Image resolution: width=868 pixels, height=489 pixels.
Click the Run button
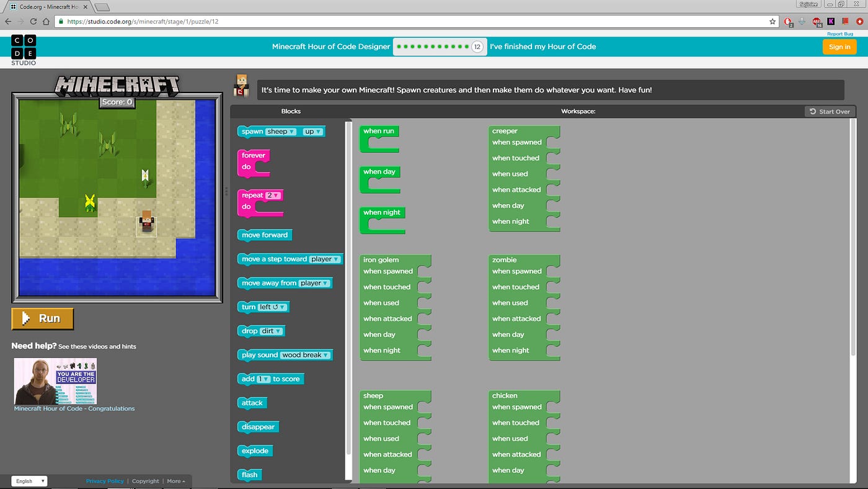click(x=42, y=318)
